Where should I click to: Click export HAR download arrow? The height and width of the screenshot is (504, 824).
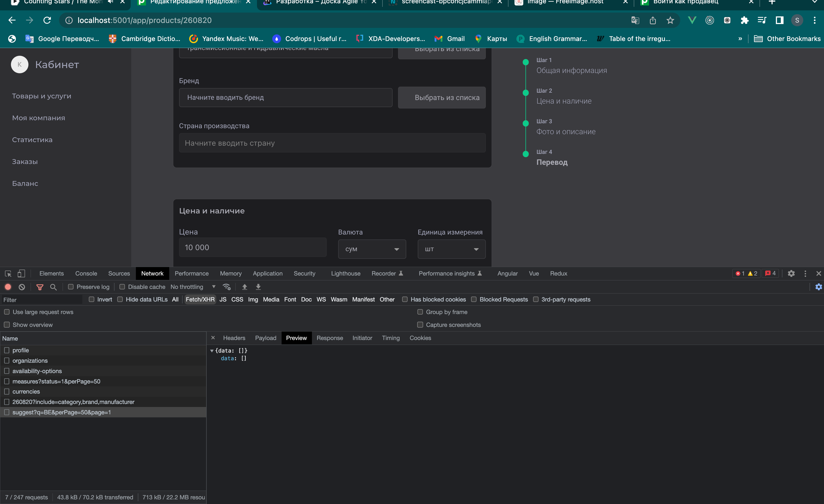click(x=258, y=287)
